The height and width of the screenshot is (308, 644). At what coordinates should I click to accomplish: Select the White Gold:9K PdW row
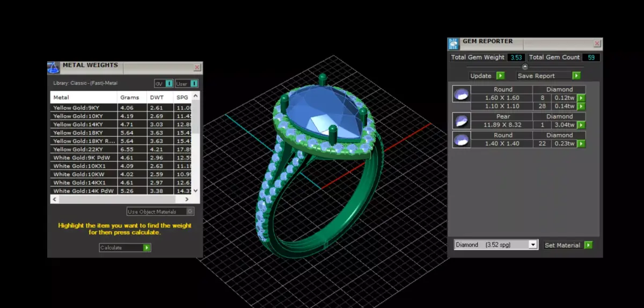[121, 158]
